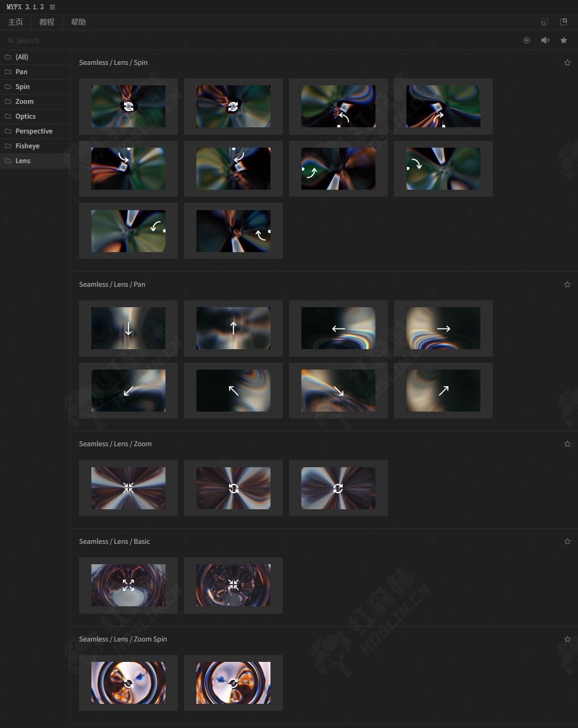Click the Seamless / Lens / Basic heading
Viewport: 578px width, 728px height.
click(x=115, y=542)
